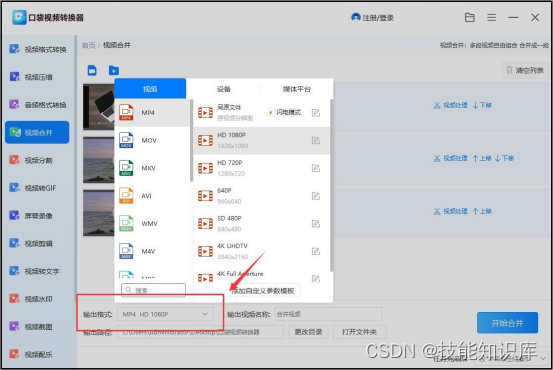Click 视频处理 for the first video
This screenshot has height=370, width=553.
coord(451,105)
